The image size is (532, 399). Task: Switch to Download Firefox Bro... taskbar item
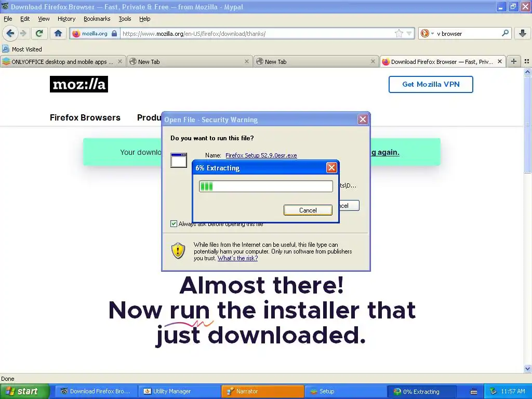point(96,391)
